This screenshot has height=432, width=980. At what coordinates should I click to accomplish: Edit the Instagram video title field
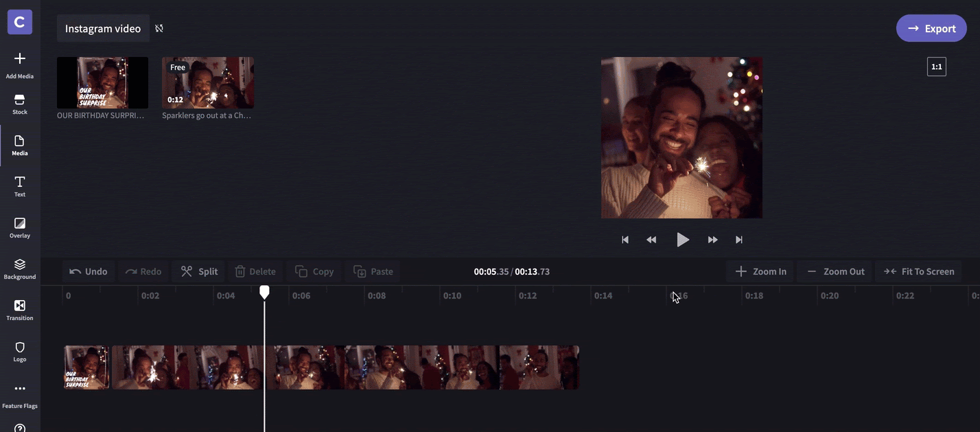click(103, 28)
